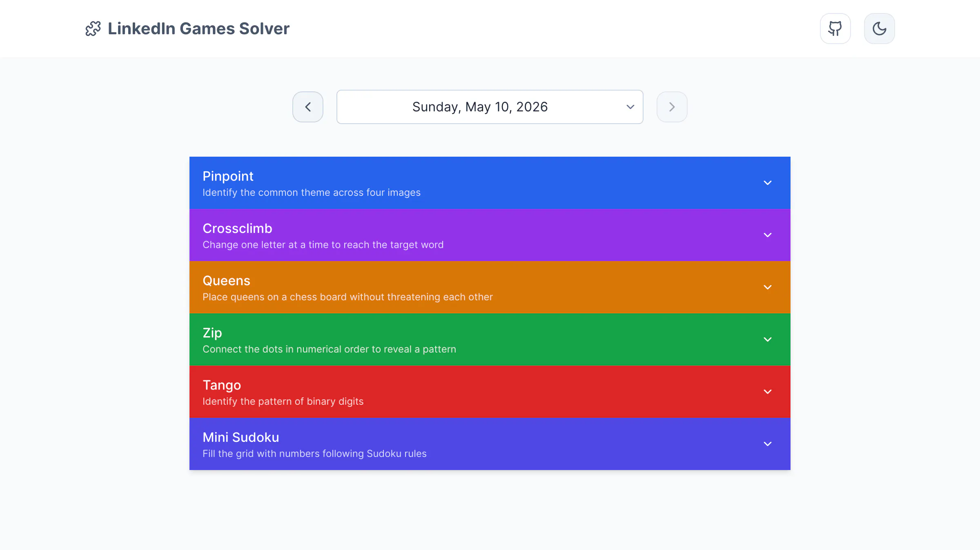Image resolution: width=980 pixels, height=550 pixels.
Task: Click 'Change one letter at a time' description
Action: point(323,245)
